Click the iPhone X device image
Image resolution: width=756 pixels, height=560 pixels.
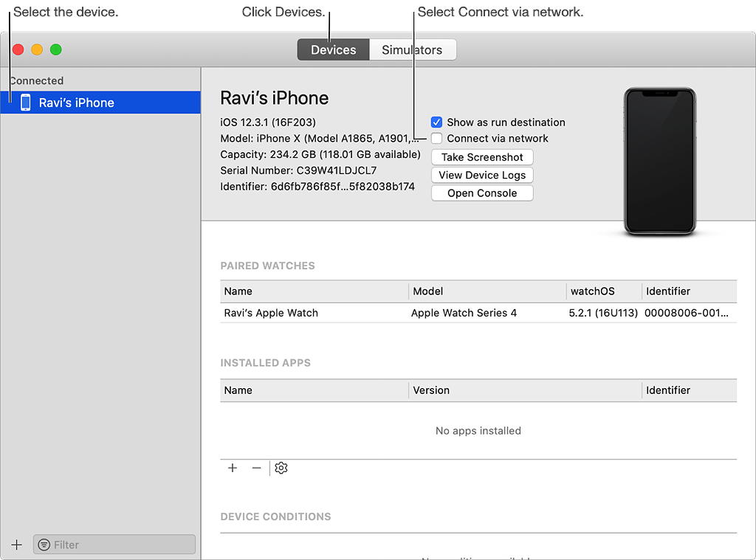659,162
